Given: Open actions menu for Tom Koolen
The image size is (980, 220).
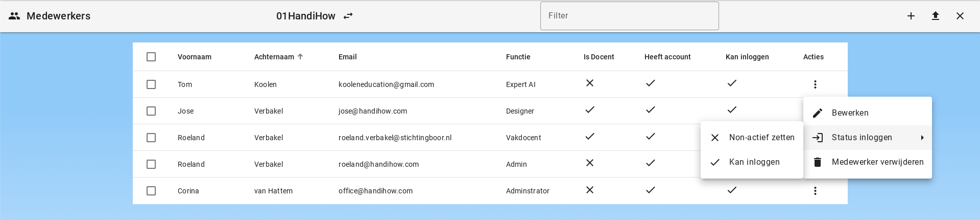Looking at the screenshot, I should click(x=815, y=84).
